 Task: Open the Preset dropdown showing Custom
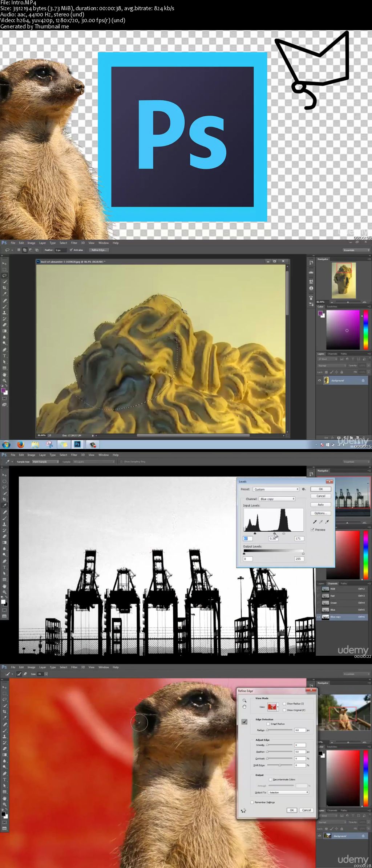click(276, 489)
